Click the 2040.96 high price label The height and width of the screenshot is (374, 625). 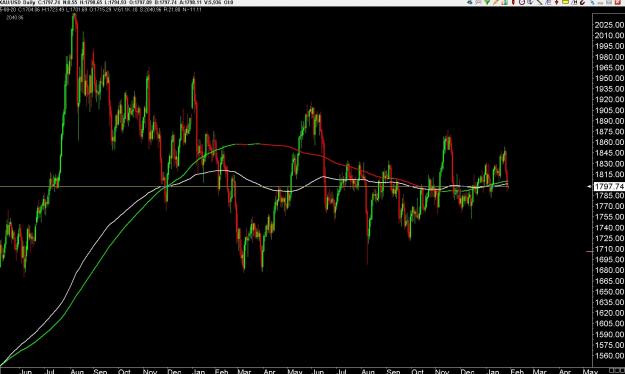pos(15,18)
